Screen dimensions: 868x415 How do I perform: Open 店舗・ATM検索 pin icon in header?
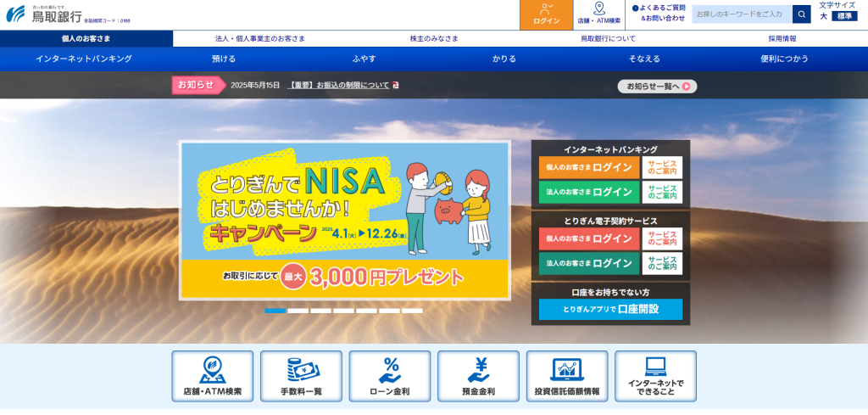tap(598, 14)
